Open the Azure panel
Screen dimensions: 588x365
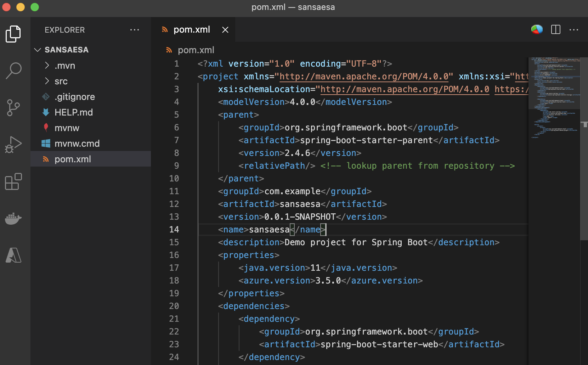[x=13, y=255]
